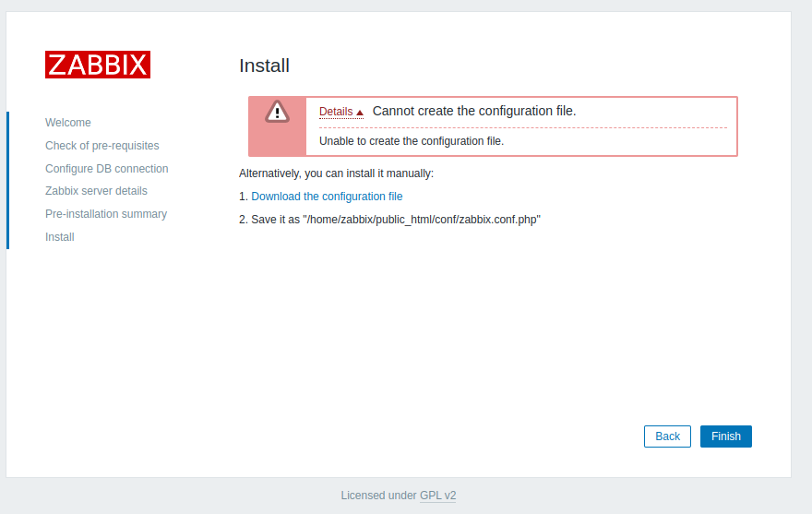Viewport: 812px width, 514px height.
Task: Select the Check of pre-requisites step
Action: (x=102, y=146)
